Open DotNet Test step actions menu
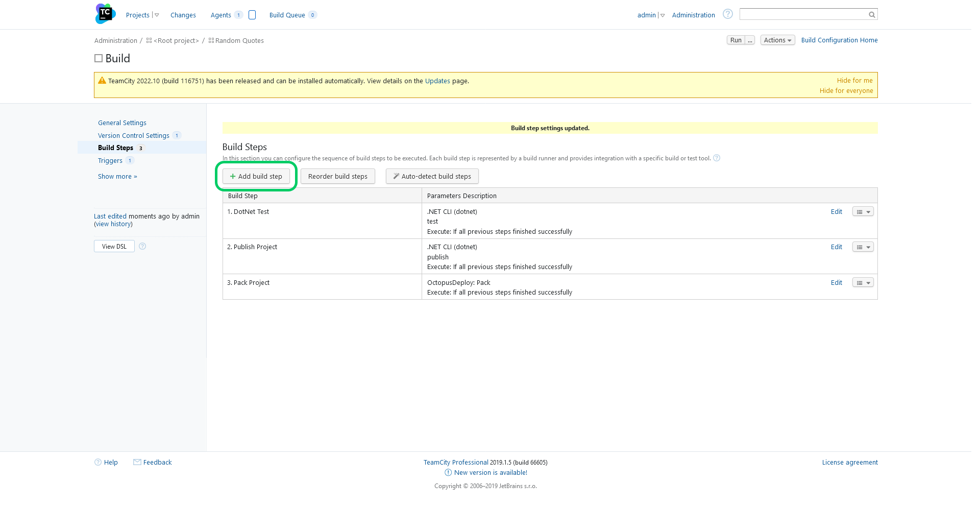The height and width of the screenshot is (508, 980). (x=863, y=211)
